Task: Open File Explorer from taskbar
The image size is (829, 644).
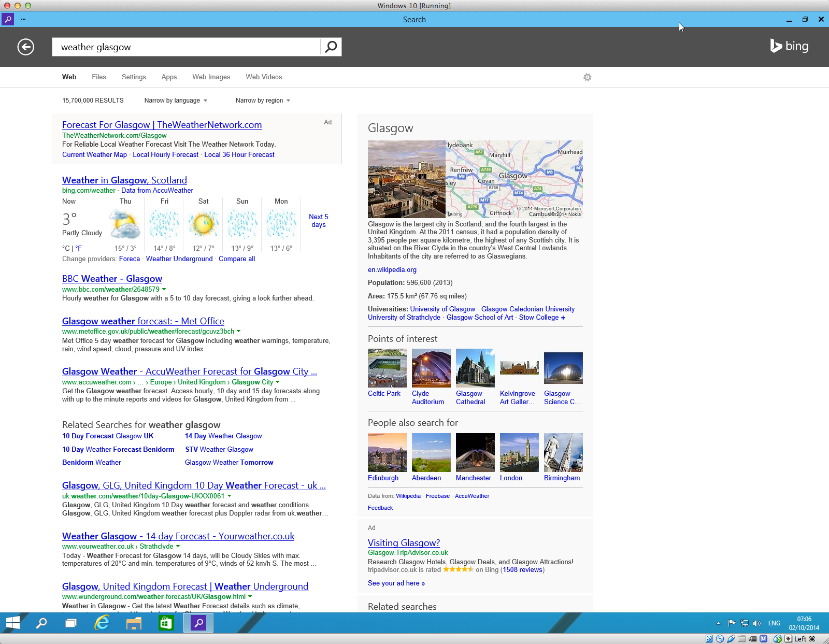Action: tap(134, 623)
